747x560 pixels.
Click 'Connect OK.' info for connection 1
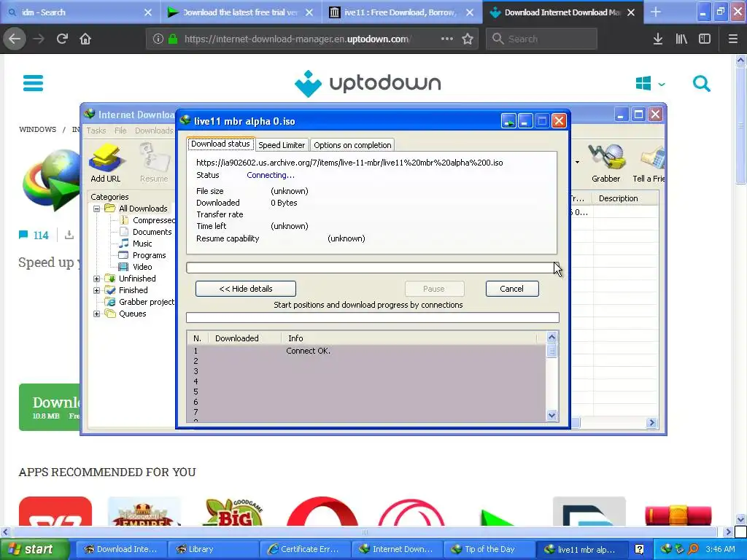pos(309,351)
